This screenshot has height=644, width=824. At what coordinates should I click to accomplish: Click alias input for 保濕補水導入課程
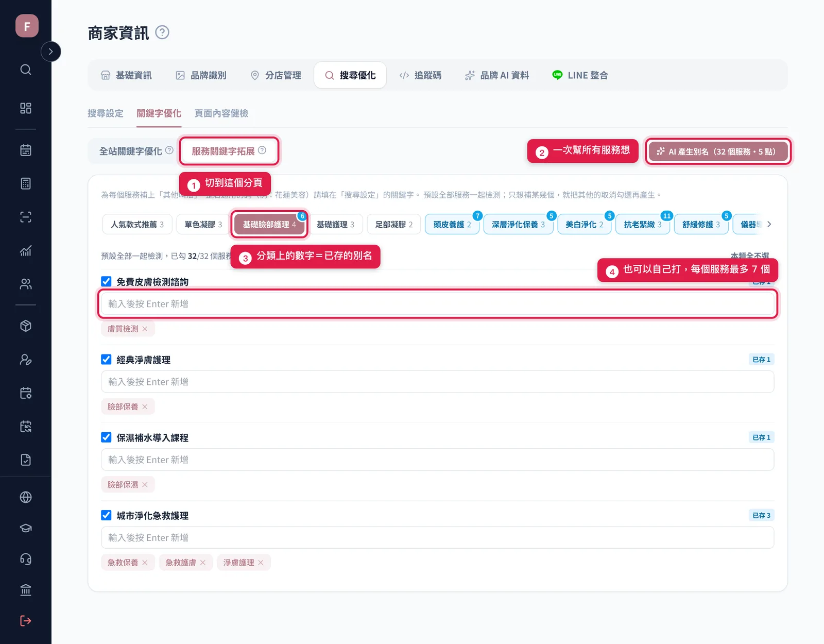click(x=438, y=460)
